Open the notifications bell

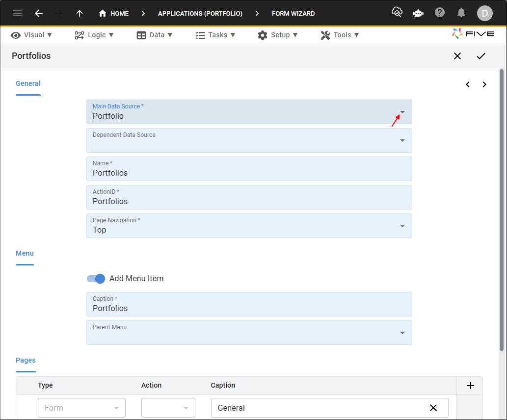pyautogui.click(x=461, y=13)
